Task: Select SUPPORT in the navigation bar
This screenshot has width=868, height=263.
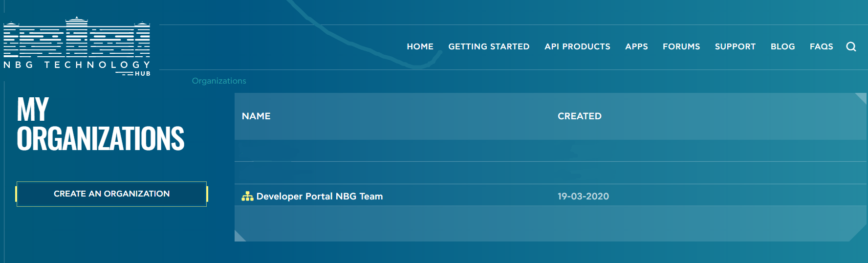Action: pyautogui.click(x=735, y=46)
